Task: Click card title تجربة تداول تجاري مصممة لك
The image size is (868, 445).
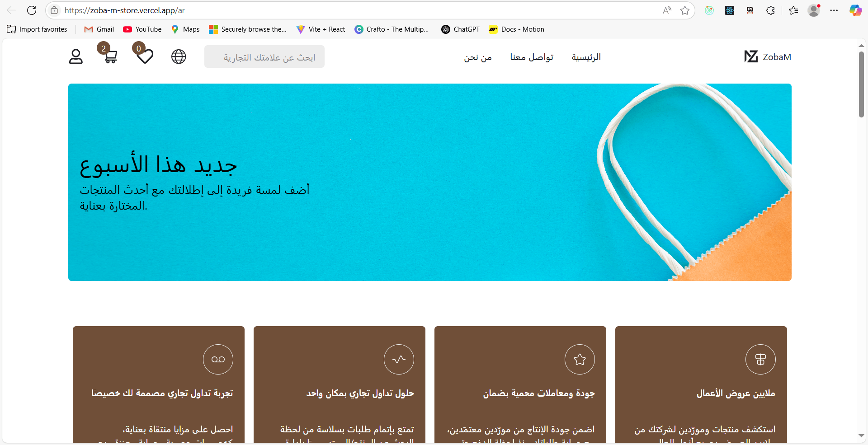Action: click(162, 393)
